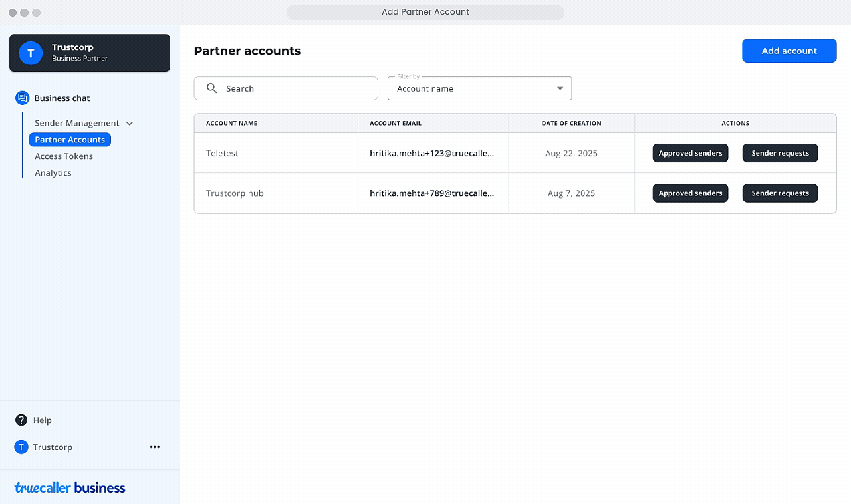View Approved senders for Teletest

[x=690, y=153]
